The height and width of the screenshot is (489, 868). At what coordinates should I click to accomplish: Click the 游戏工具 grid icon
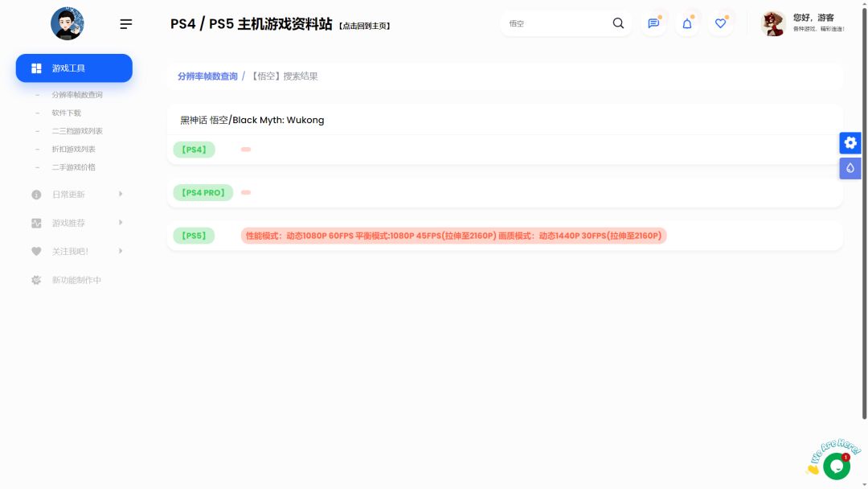36,68
